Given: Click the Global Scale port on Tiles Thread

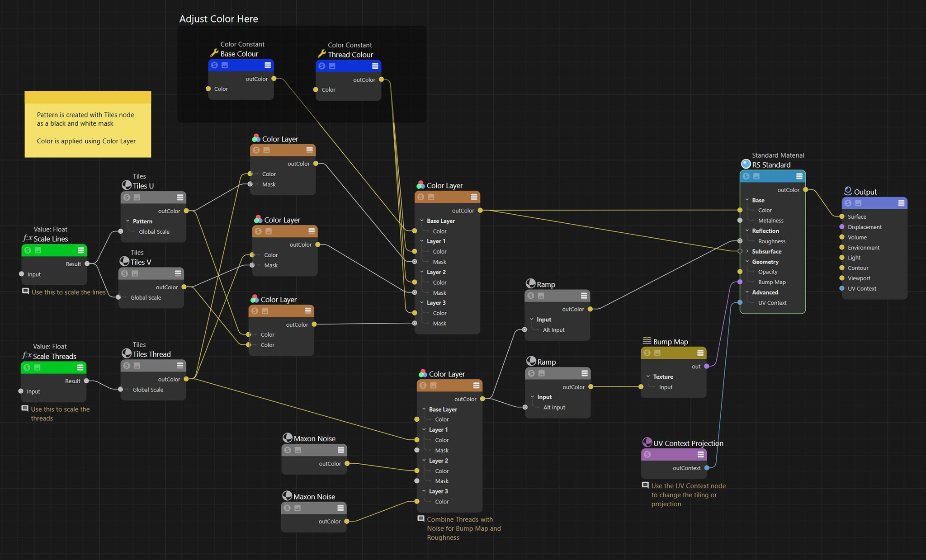Looking at the screenshot, I should coord(120,389).
